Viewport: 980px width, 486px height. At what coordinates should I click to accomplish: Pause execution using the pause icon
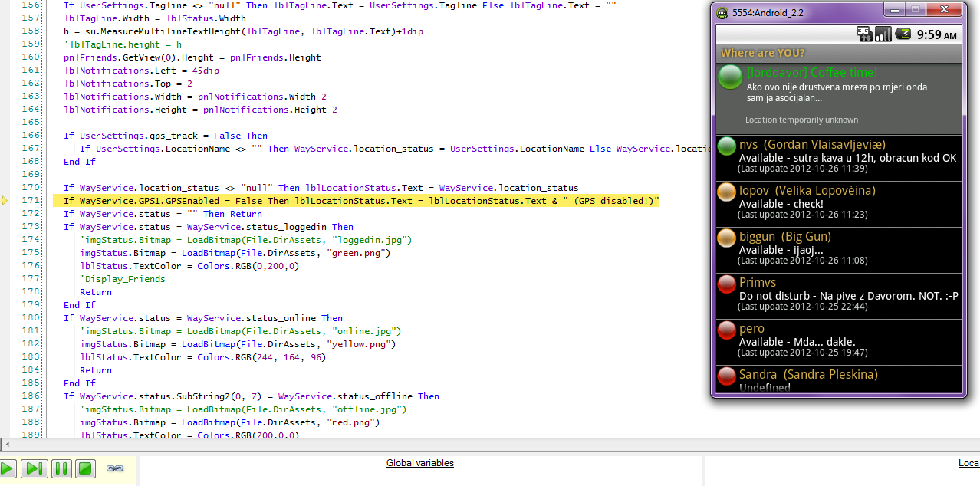coord(61,468)
